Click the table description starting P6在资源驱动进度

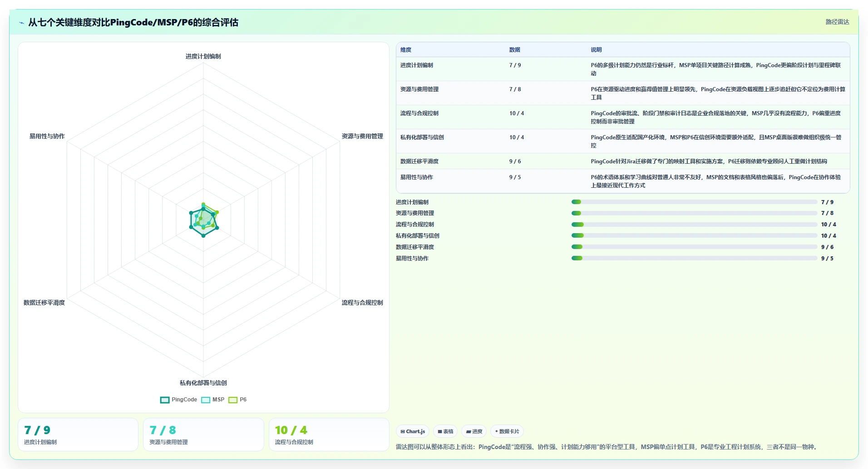[x=718, y=93]
